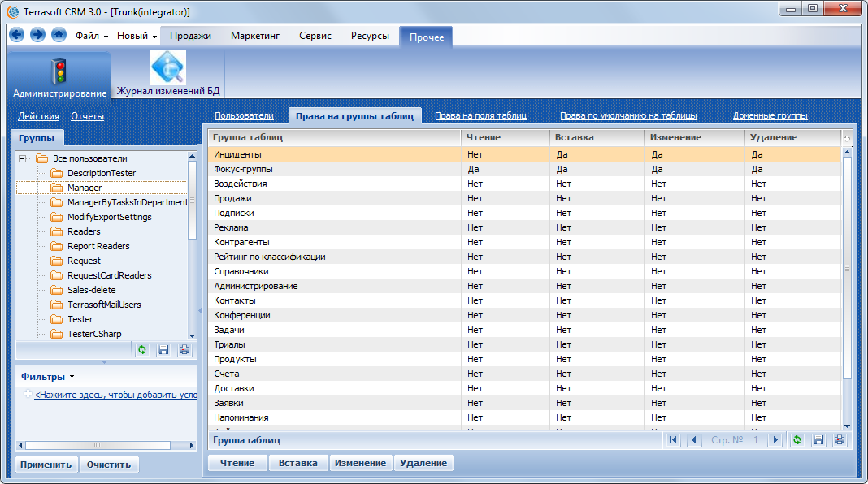Select the ModifyExportSettings group
The height and width of the screenshot is (484, 868).
pyautogui.click(x=110, y=218)
